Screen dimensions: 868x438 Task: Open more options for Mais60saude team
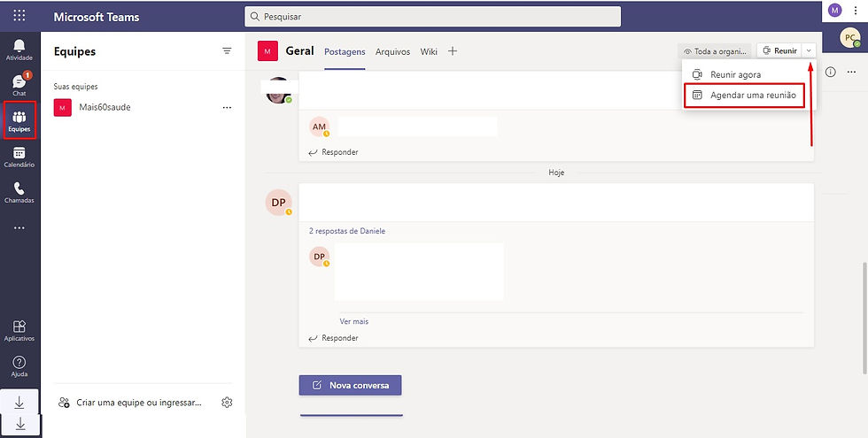[x=227, y=107]
